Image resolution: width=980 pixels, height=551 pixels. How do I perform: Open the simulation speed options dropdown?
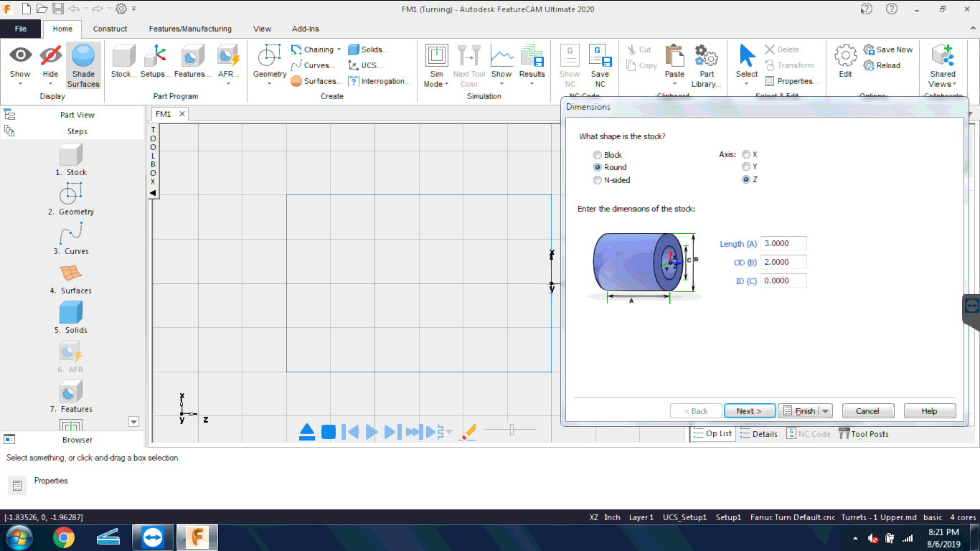(449, 432)
